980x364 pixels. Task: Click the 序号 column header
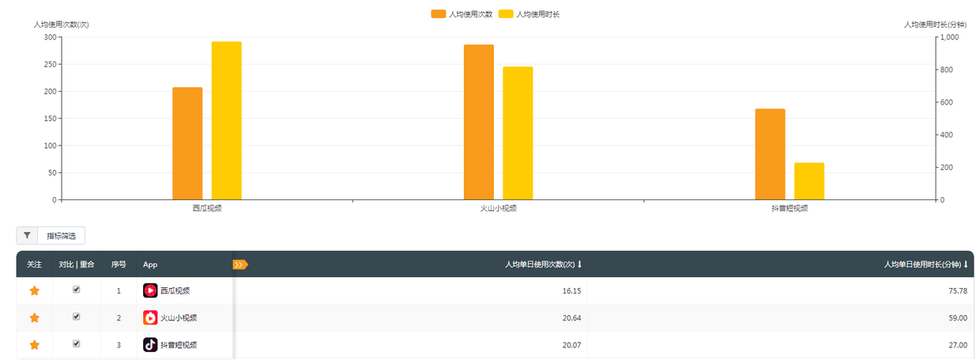(119, 264)
